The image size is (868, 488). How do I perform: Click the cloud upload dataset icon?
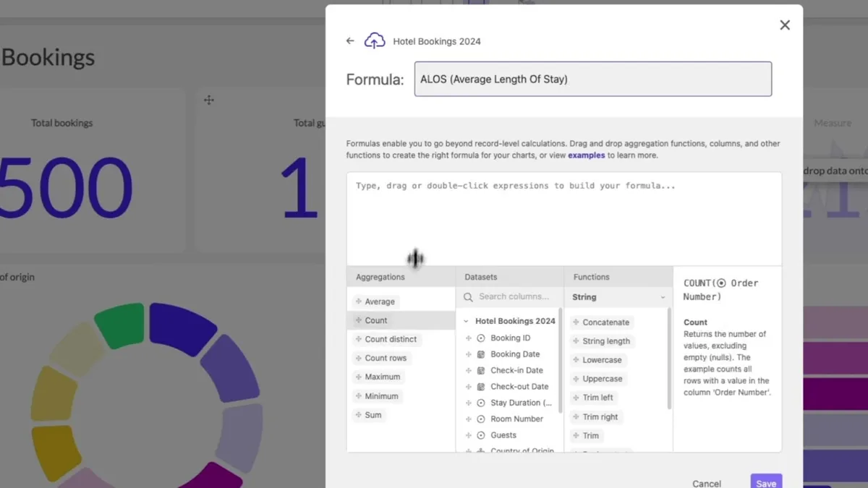coord(375,41)
